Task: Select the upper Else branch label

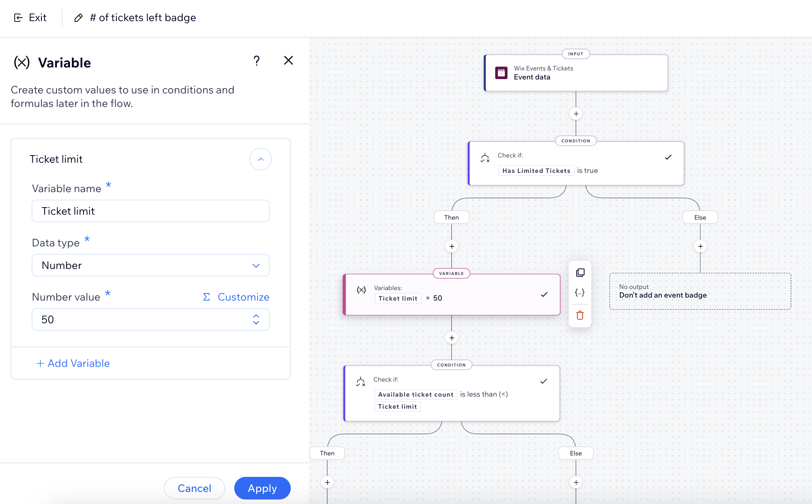Action: coord(700,217)
